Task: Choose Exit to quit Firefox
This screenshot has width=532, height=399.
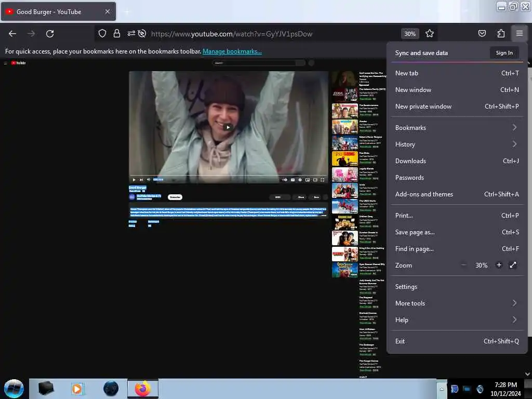Action: (457, 341)
